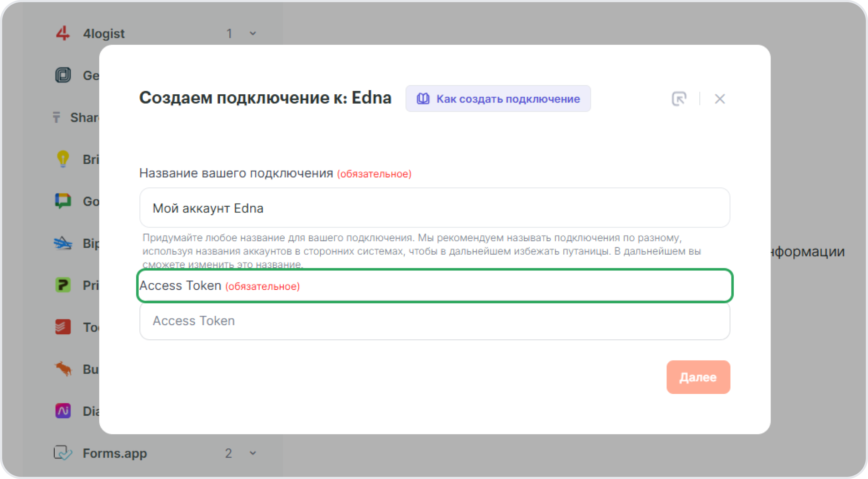This screenshot has width=868, height=479.
Task: Select the purple N app icon
Action: pyautogui.click(x=63, y=411)
